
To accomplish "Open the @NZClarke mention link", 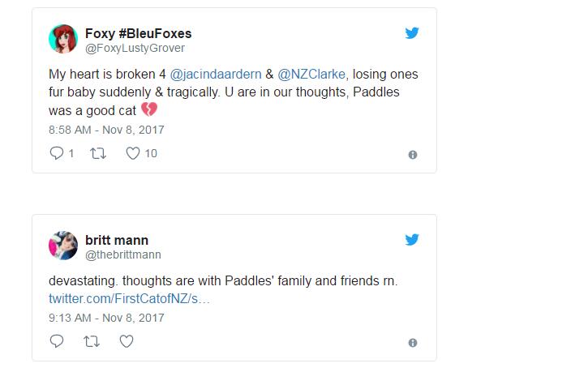I will point(312,74).
